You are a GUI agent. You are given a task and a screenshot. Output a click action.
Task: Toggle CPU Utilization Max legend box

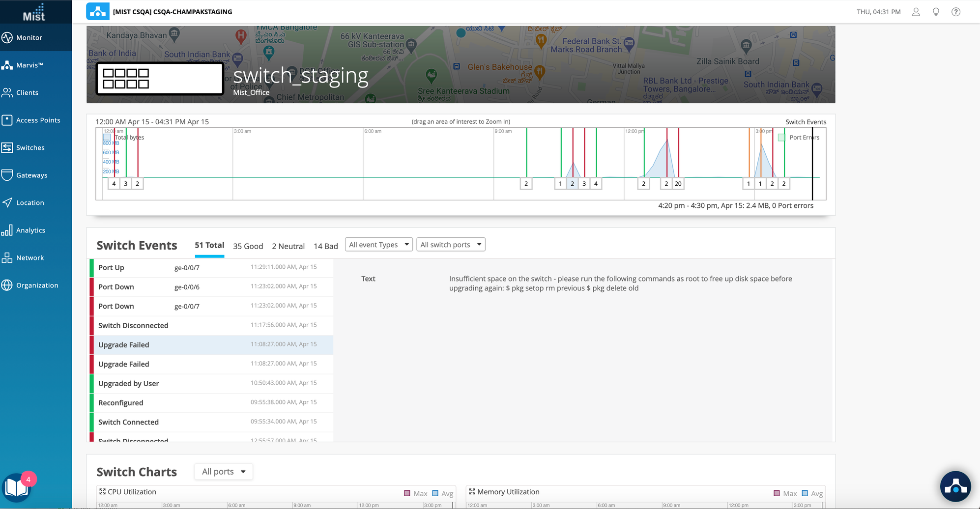[407, 493]
